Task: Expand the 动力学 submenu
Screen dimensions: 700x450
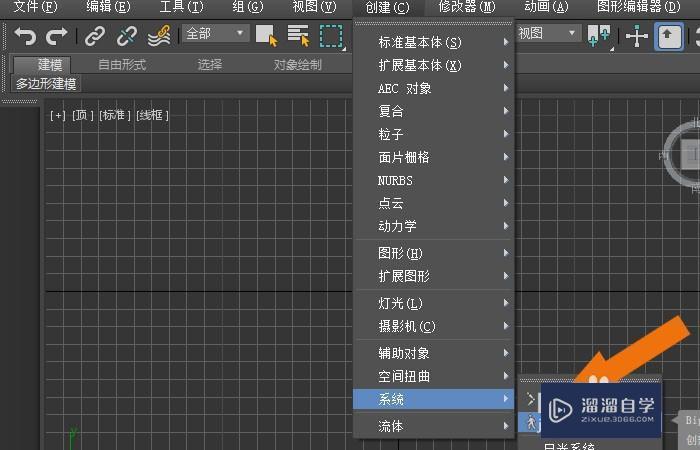Action: [434, 226]
